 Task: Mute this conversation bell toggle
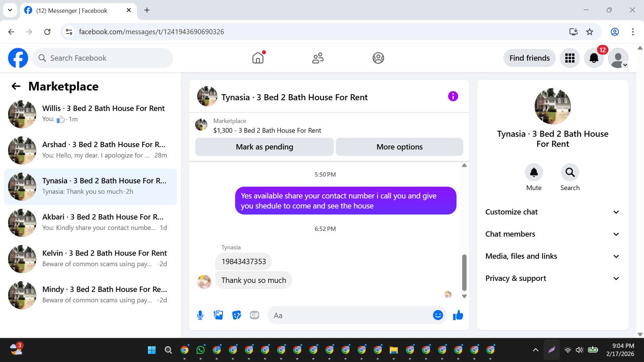click(x=534, y=173)
